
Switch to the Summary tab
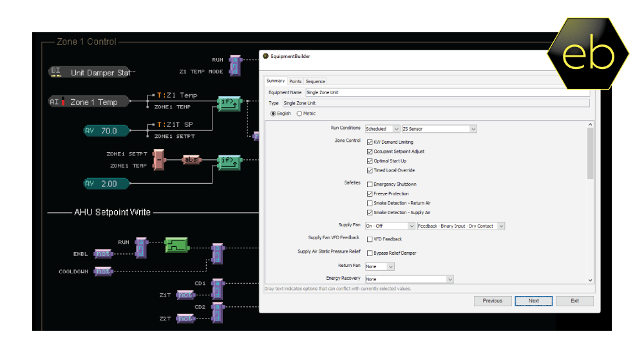point(275,81)
